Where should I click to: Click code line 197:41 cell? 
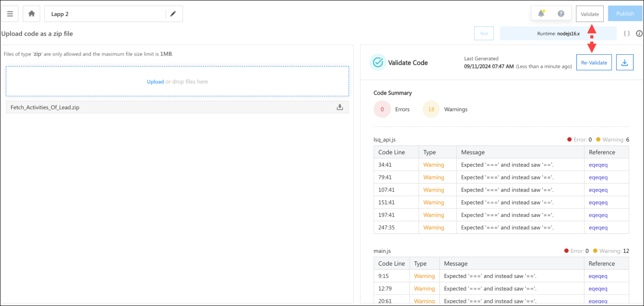(x=396, y=215)
